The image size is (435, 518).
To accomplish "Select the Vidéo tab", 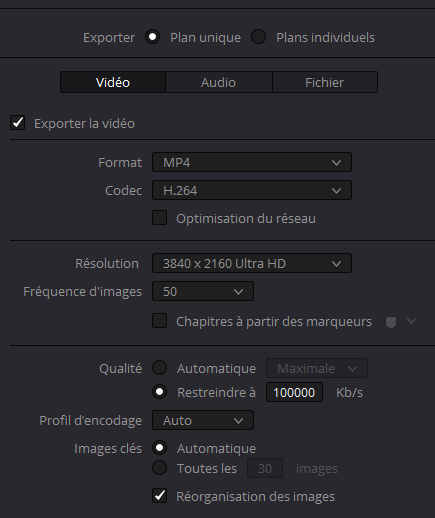I will 113,82.
